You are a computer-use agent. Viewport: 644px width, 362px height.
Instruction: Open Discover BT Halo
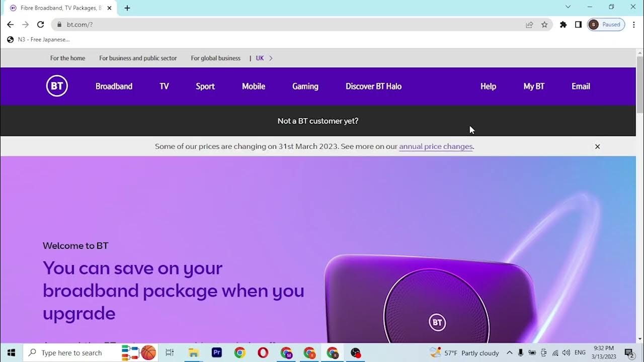pyautogui.click(x=373, y=86)
